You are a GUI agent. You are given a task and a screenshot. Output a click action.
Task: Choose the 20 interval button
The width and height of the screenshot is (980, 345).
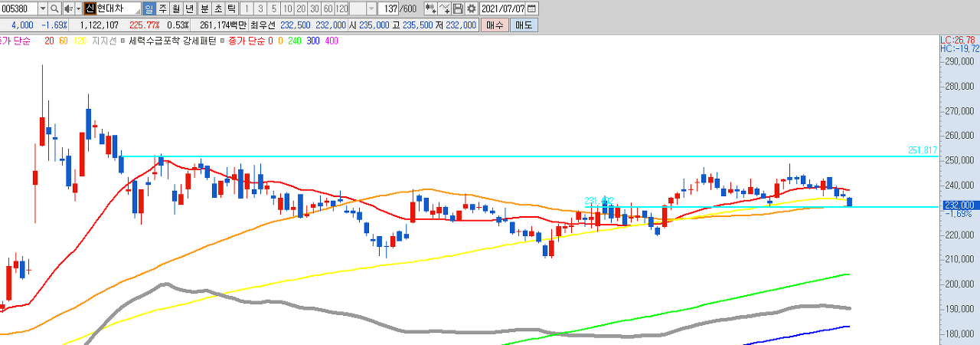[301, 8]
